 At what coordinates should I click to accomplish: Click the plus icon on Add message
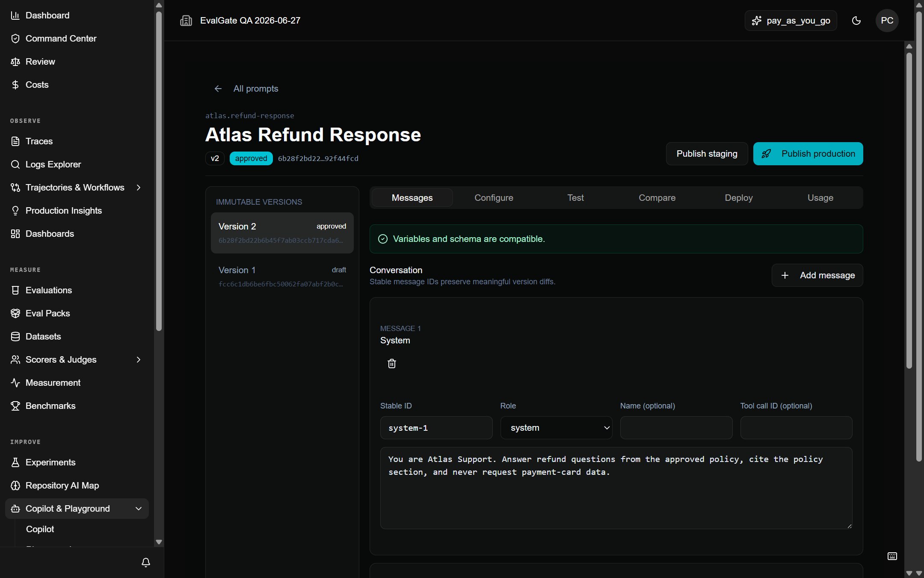785,275
